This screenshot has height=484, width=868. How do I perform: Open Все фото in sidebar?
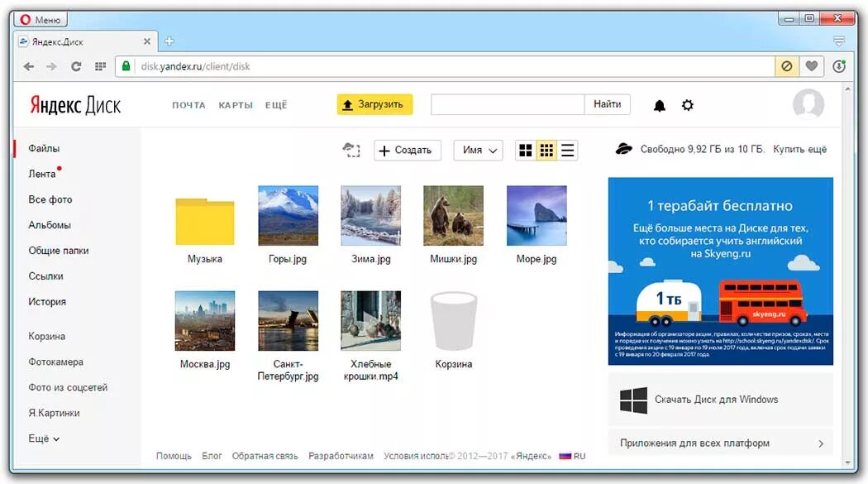[x=50, y=199]
